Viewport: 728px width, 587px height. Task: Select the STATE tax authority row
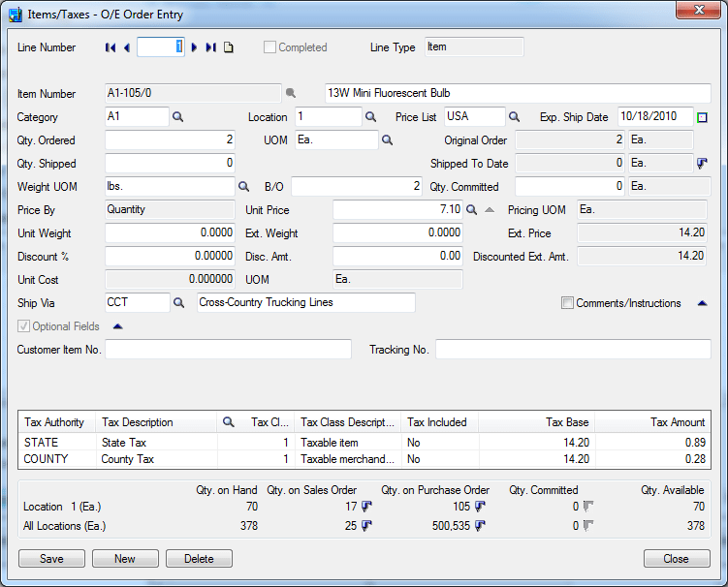pyautogui.click(x=364, y=443)
